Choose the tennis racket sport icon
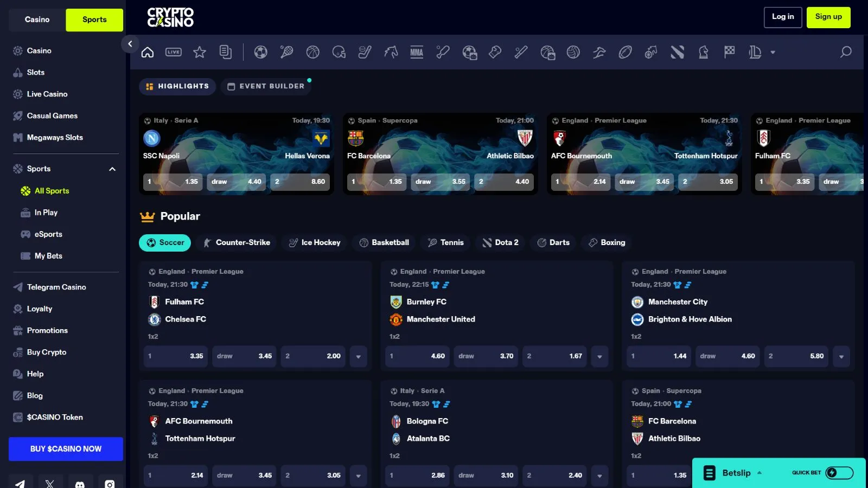This screenshot has height=488, width=868. 286,52
